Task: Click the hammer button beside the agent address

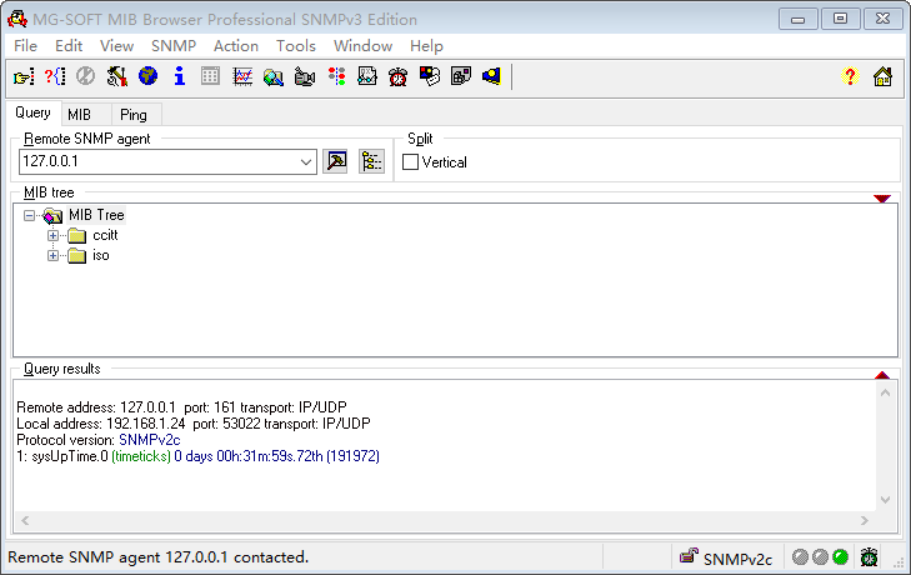Action: point(335,161)
